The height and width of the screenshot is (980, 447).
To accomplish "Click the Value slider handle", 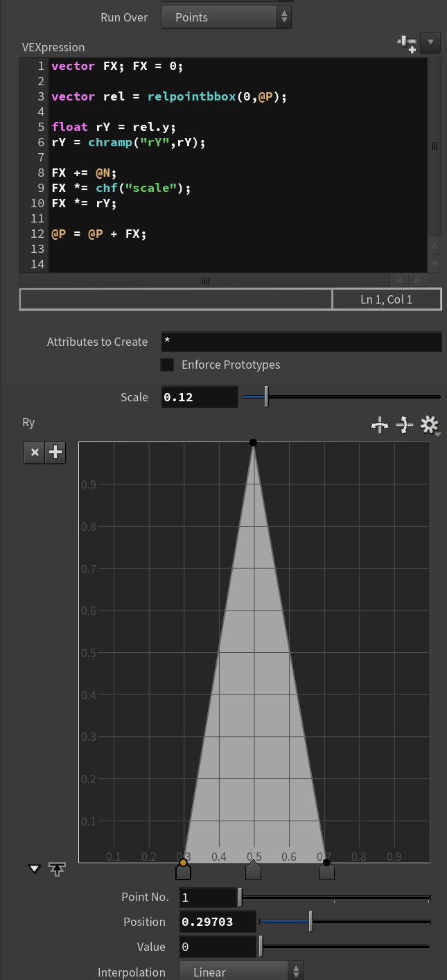I will click(x=261, y=947).
